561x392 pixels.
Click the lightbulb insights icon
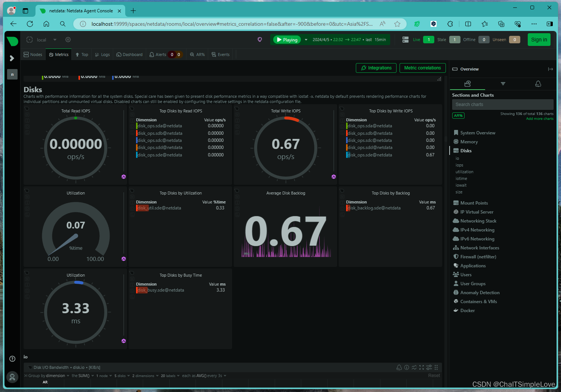point(260,40)
